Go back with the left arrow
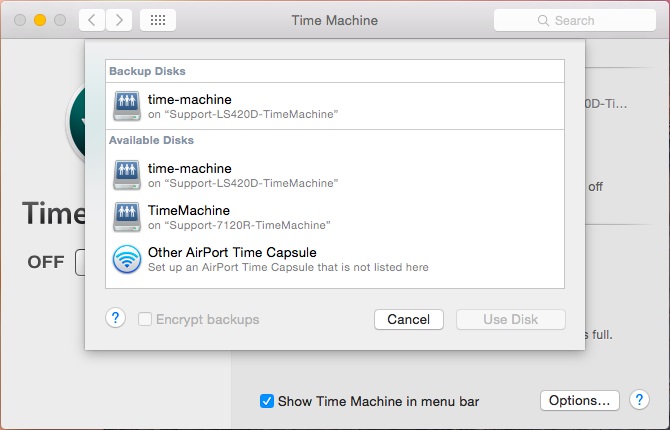Image resolution: width=670 pixels, height=430 pixels. (x=91, y=20)
